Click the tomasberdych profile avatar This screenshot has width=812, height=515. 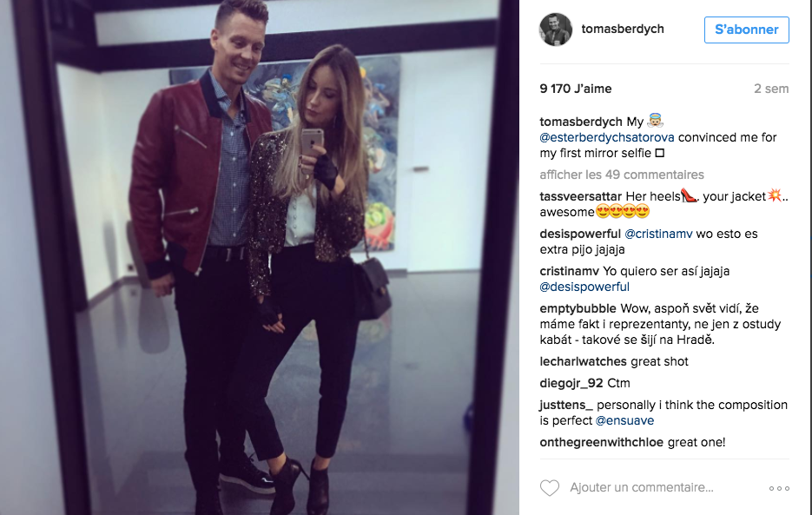point(556,30)
